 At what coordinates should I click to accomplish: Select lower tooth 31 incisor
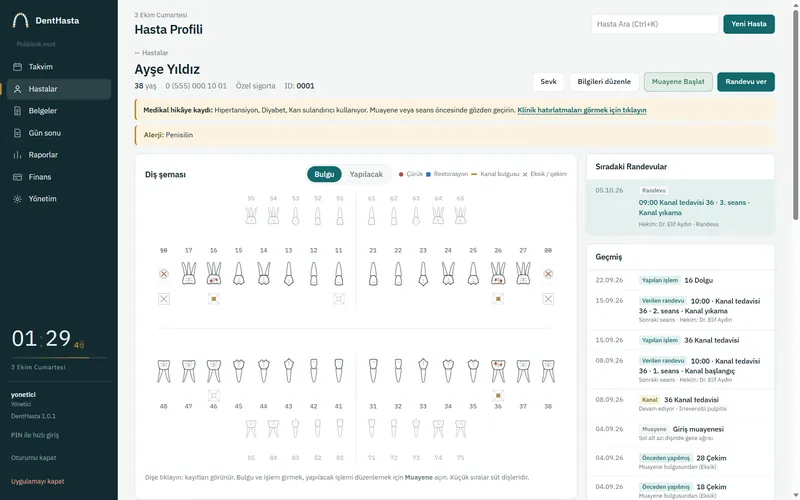(x=373, y=371)
